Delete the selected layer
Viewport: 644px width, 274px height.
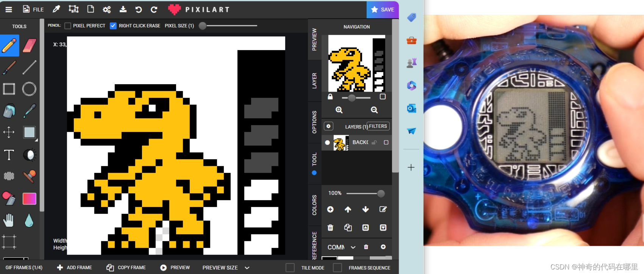[x=330, y=227]
